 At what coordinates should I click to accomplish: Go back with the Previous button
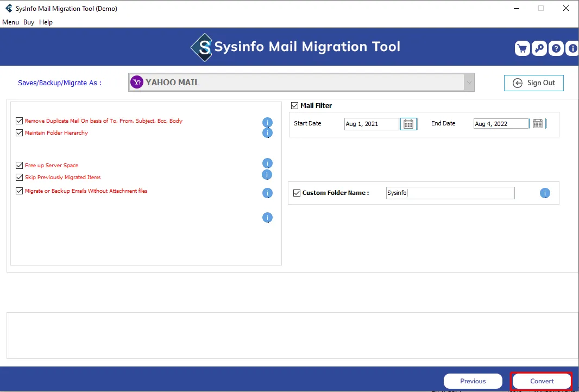pos(473,381)
